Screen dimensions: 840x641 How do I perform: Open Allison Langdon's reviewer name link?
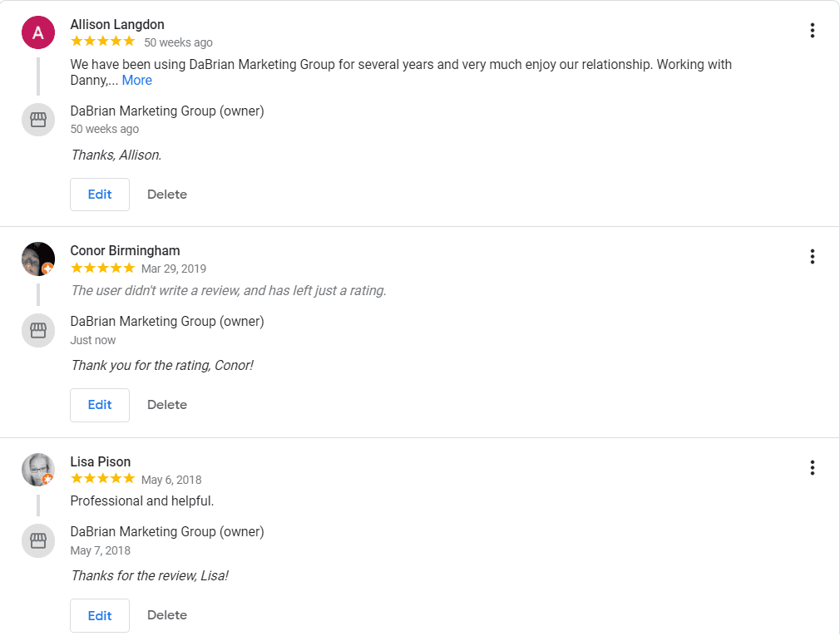tap(117, 25)
